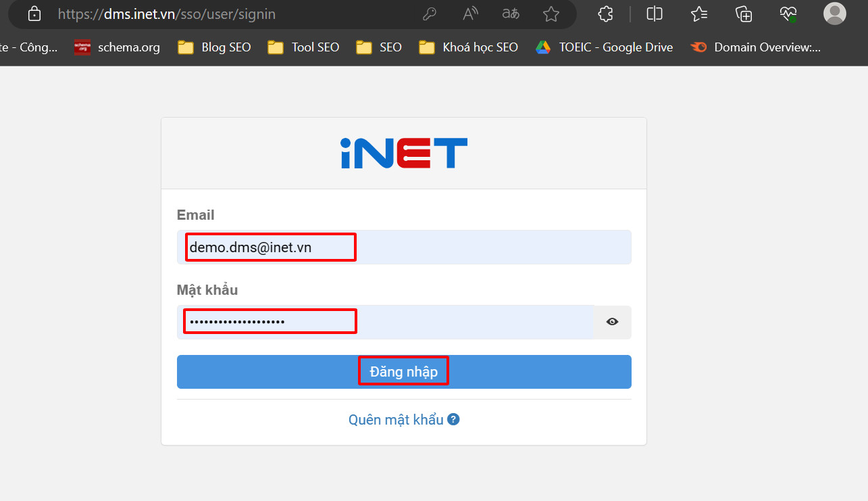The image size is (868, 501).
Task: Click the address bar URL
Action: pos(167,14)
